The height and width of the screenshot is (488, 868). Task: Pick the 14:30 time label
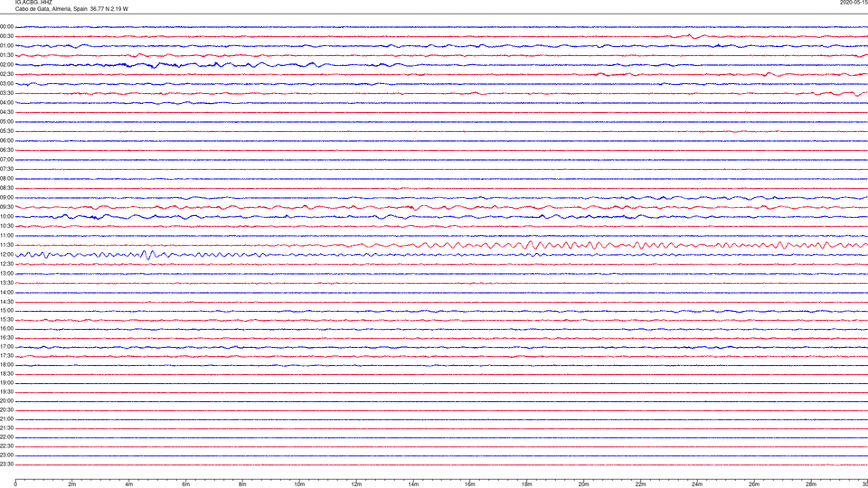pyautogui.click(x=6, y=302)
